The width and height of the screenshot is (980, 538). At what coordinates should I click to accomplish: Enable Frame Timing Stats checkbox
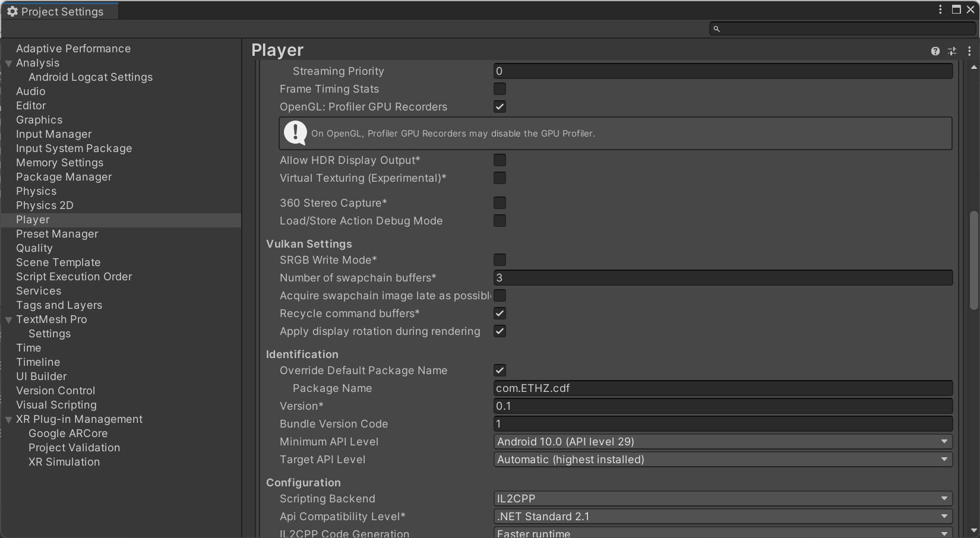pyautogui.click(x=500, y=89)
